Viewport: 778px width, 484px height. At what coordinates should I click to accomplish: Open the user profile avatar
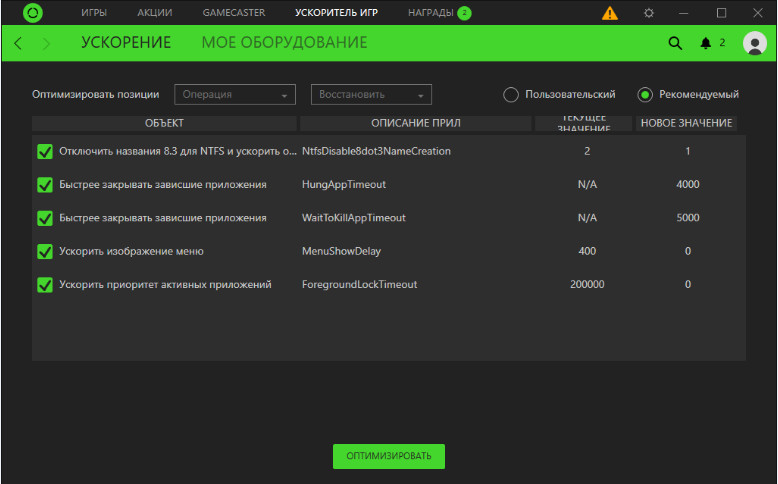coord(755,43)
